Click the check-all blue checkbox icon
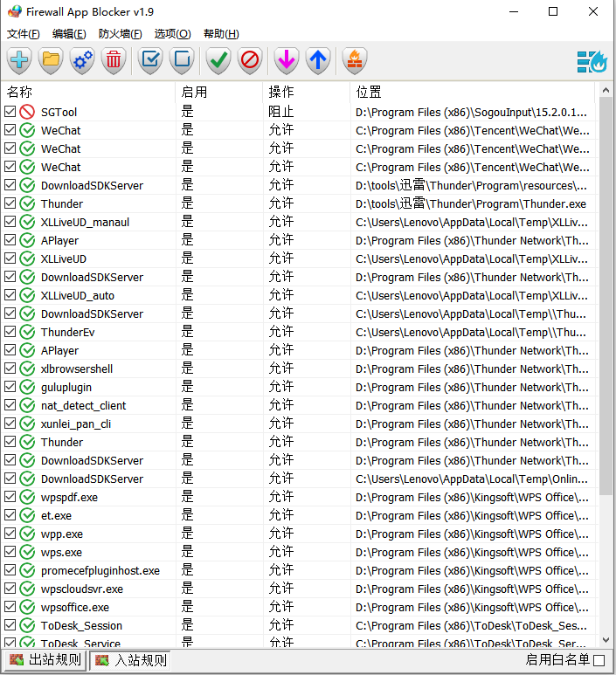 (150, 60)
